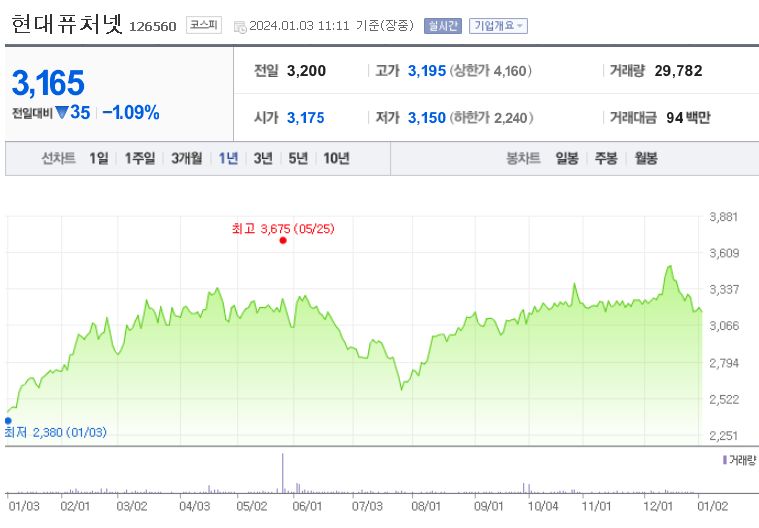Click the 12/01 date axis label

click(658, 506)
